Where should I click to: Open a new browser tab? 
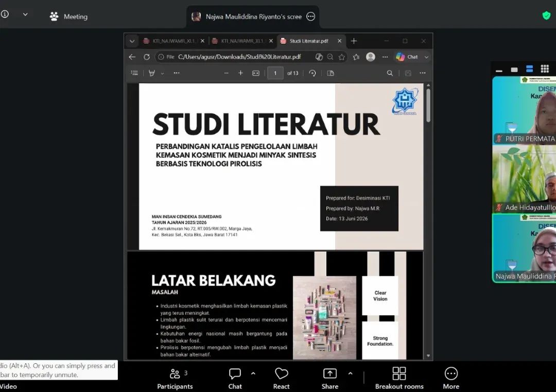click(x=354, y=41)
